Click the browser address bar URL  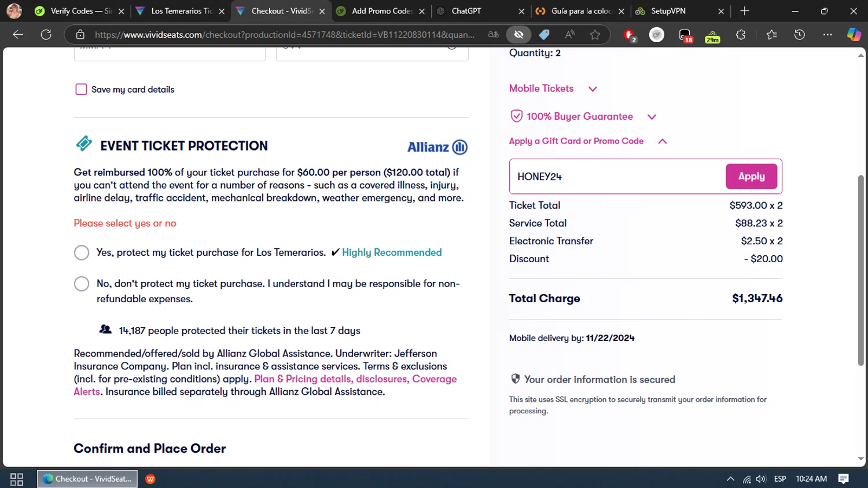point(285,35)
